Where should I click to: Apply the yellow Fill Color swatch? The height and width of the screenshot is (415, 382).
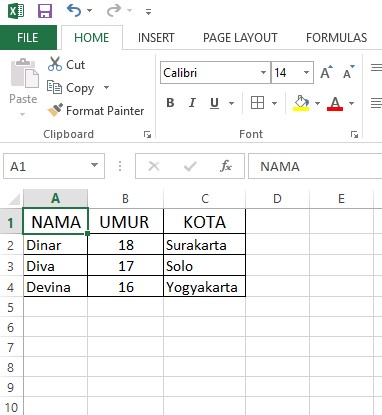301,103
